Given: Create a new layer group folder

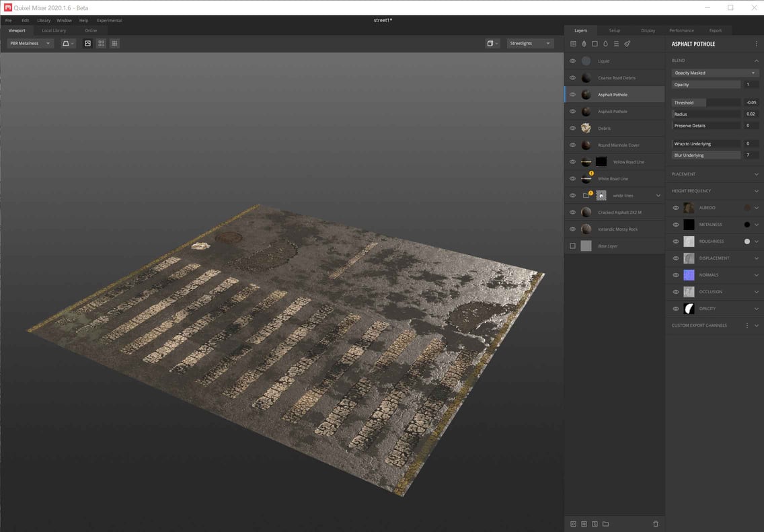Looking at the screenshot, I should coord(605,523).
